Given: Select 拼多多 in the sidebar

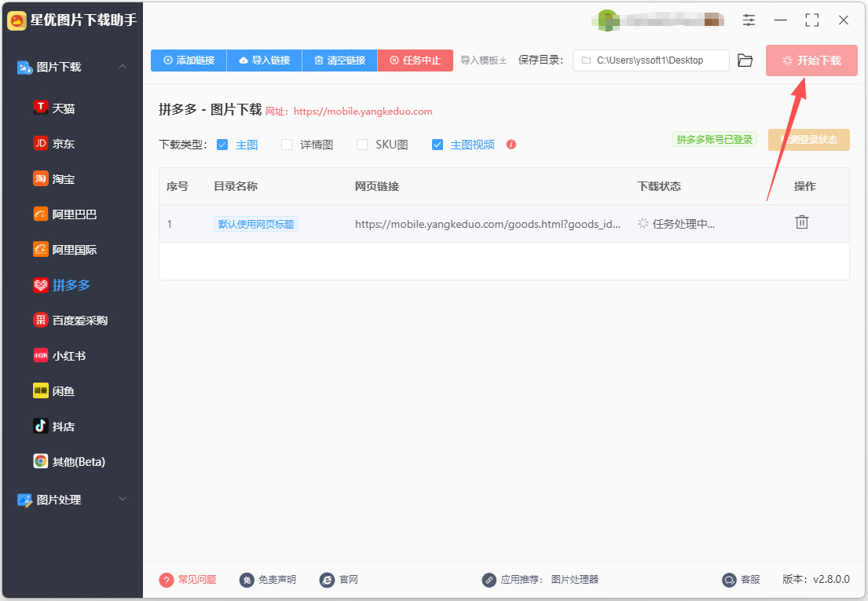Looking at the screenshot, I should point(62,285).
